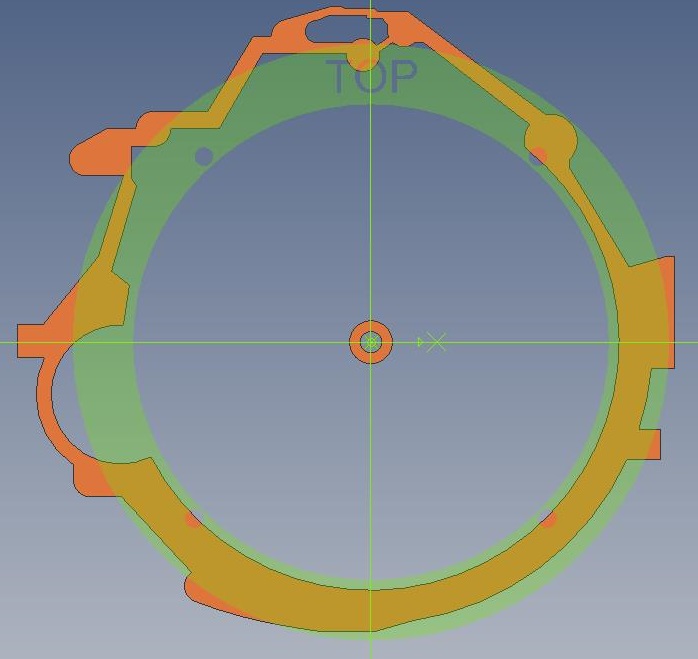Select the orange circular boss below the top slot
The width and height of the screenshot is (698, 659).
click(362, 54)
